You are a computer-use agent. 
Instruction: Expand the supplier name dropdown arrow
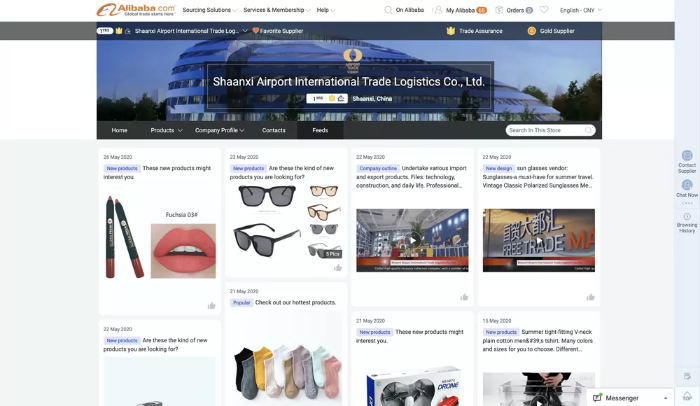click(245, 31)
